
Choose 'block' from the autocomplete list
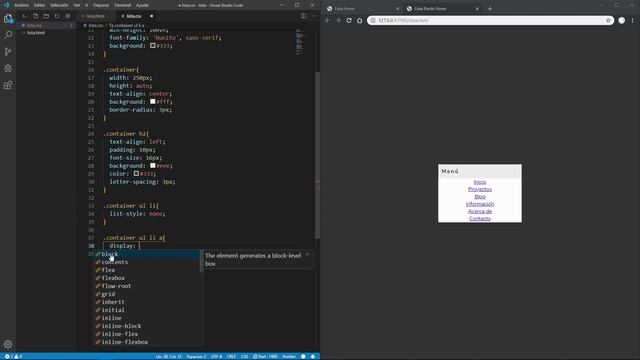point(147,254)
